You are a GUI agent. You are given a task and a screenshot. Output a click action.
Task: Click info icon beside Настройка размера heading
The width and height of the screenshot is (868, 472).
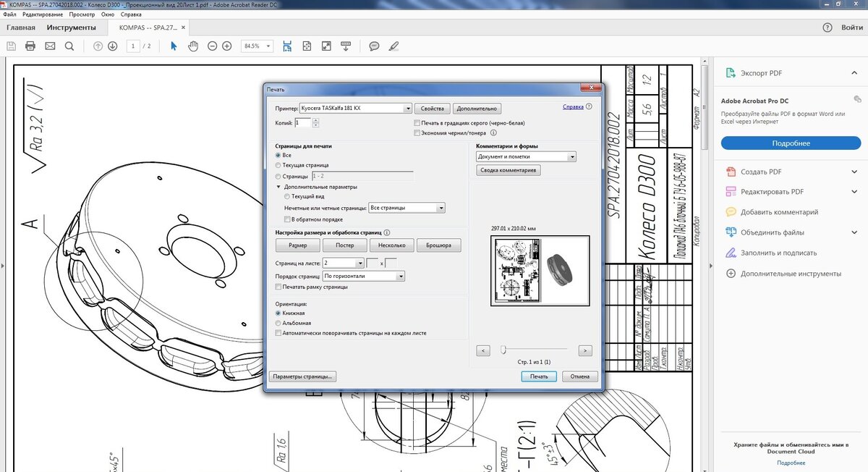tap(387, 233)
